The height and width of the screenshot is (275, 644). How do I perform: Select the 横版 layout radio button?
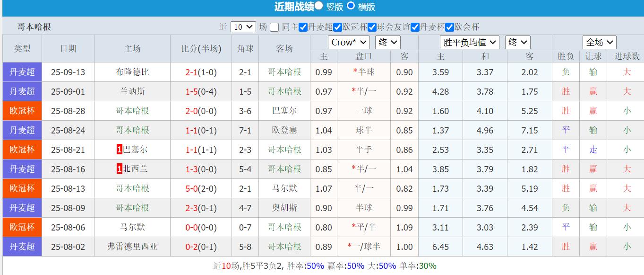pos(352,7)
